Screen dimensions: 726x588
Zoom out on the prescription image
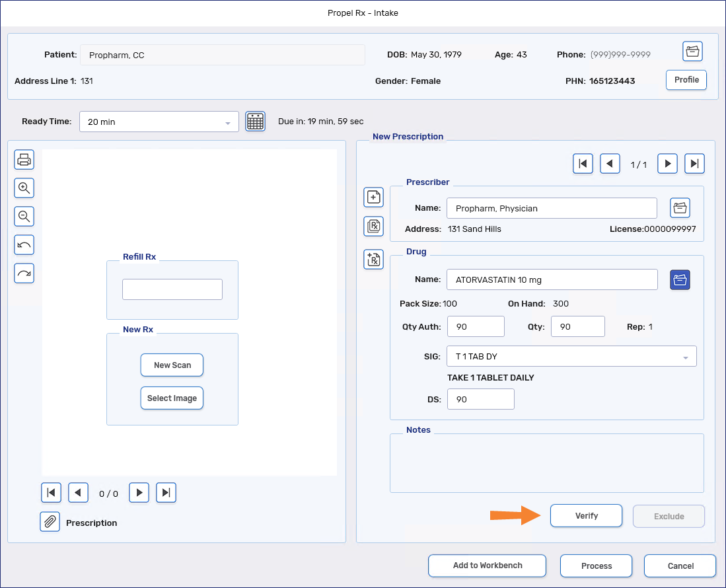24,217
